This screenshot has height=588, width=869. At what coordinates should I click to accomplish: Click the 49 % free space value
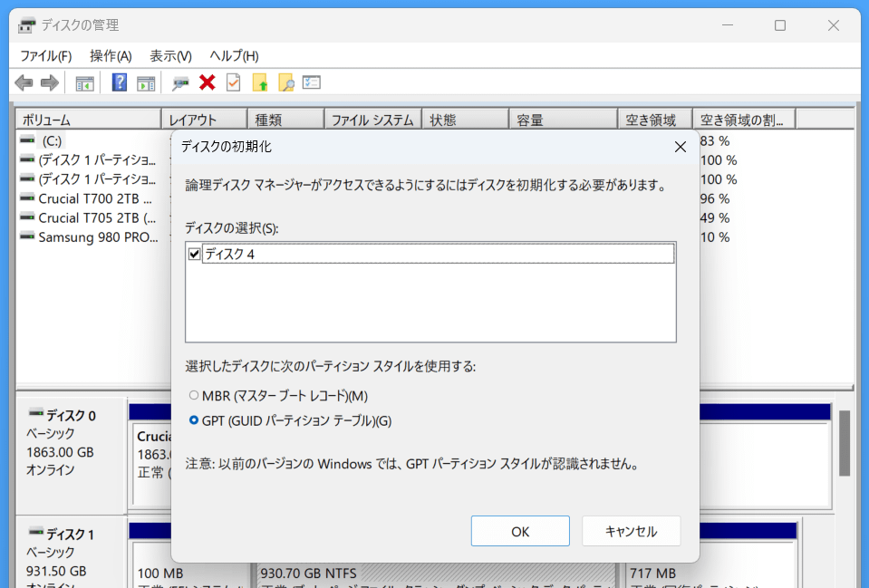[x=715, y=217]
